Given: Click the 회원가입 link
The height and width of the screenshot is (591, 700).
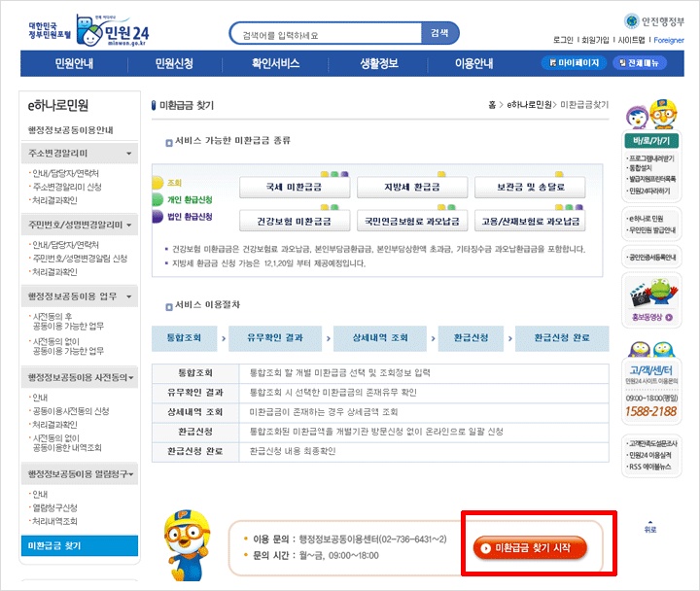Looking at the screenshot, I should 596,40.
